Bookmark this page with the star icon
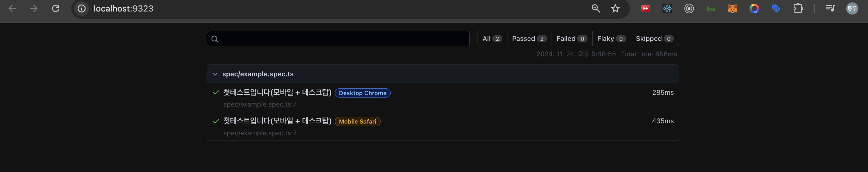Screen dimensions: 868x172 tap(615, 8)
